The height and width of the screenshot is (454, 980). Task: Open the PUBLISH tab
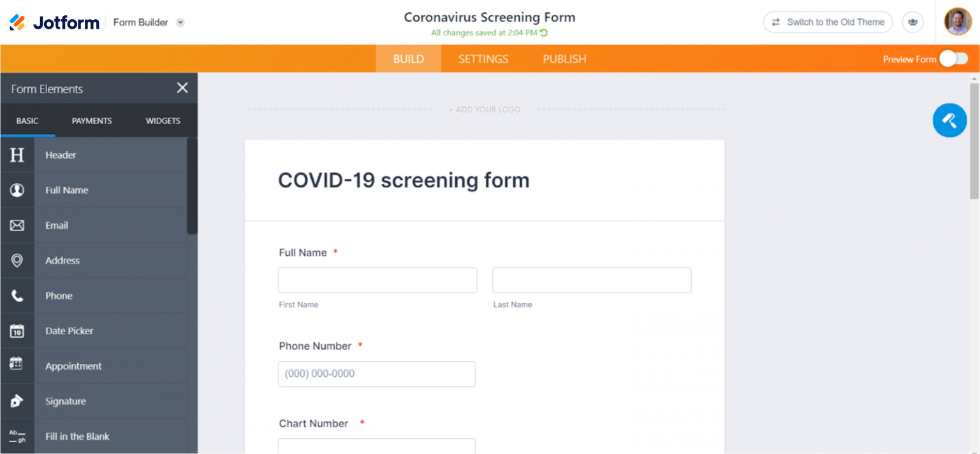564,59
